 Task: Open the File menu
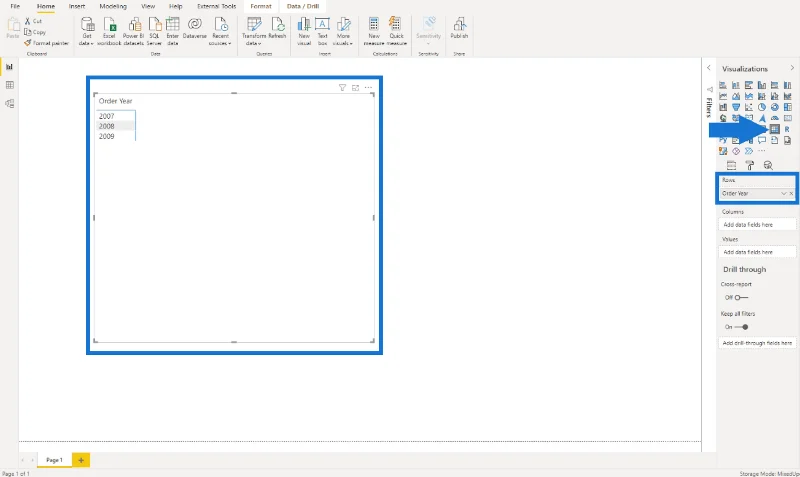pos(15,6)
